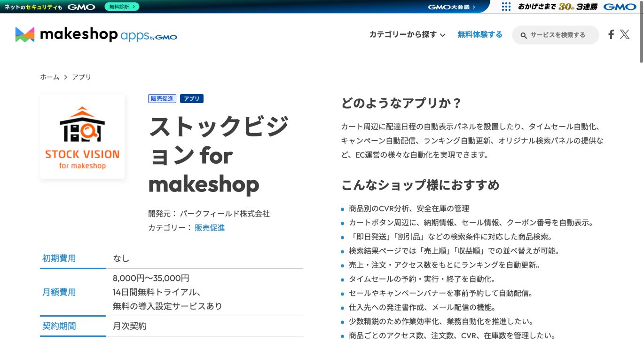The width and height of the screenshot is (644, 351).
Task: Click the 初期費用 row label
Action: tap(59, 258)
